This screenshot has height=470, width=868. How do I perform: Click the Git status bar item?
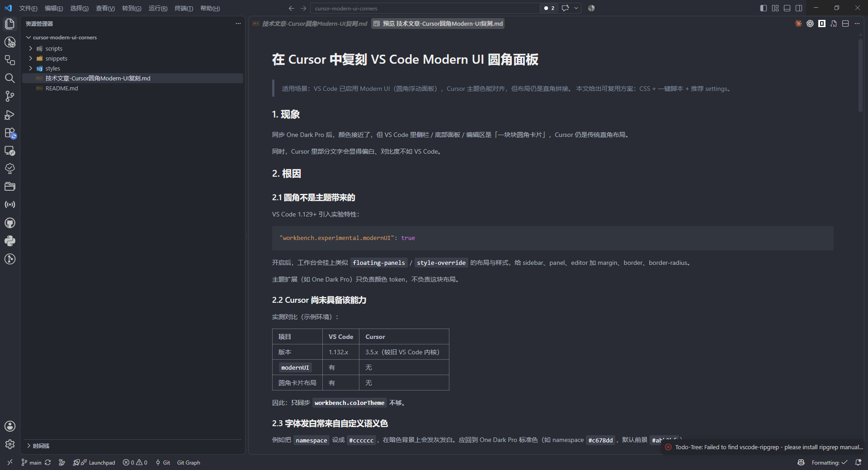[x=163, y=462]
